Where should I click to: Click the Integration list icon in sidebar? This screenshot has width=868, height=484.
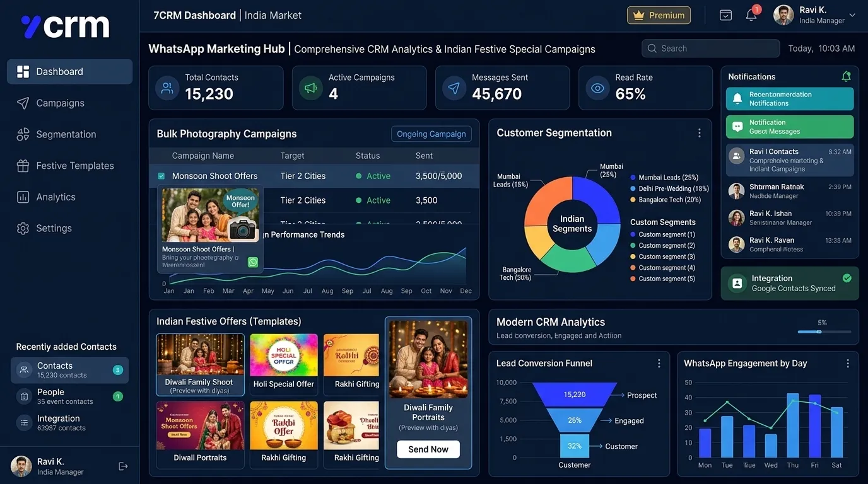24,423
